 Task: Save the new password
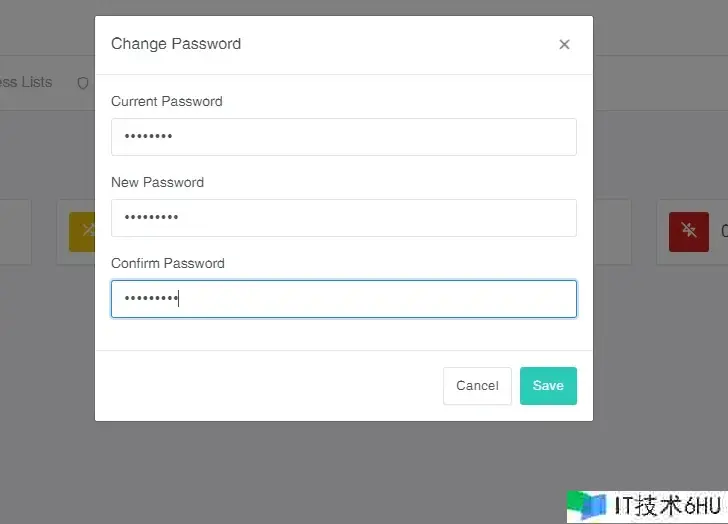548,386
